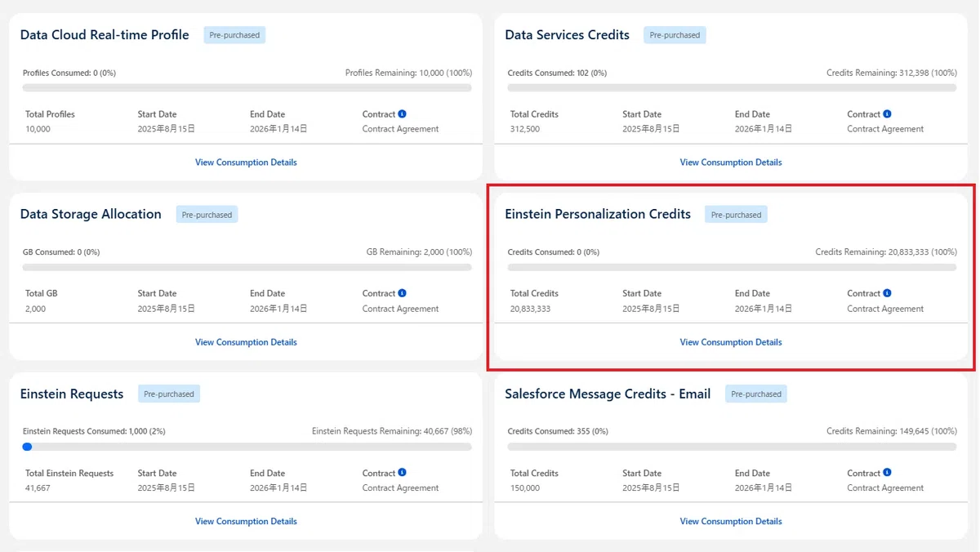Click Contract Agreement text in Data Storage Allocation card

tap(401, 309)
